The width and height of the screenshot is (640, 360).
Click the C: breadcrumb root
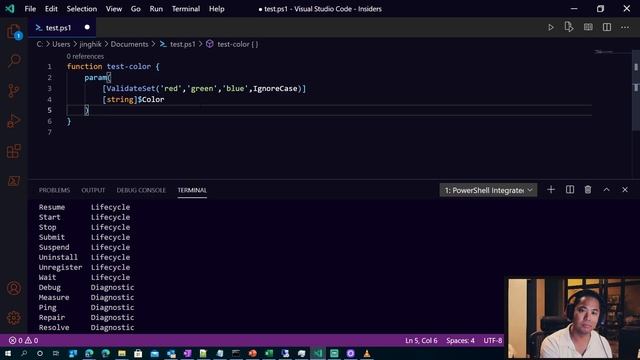(40, 44)
